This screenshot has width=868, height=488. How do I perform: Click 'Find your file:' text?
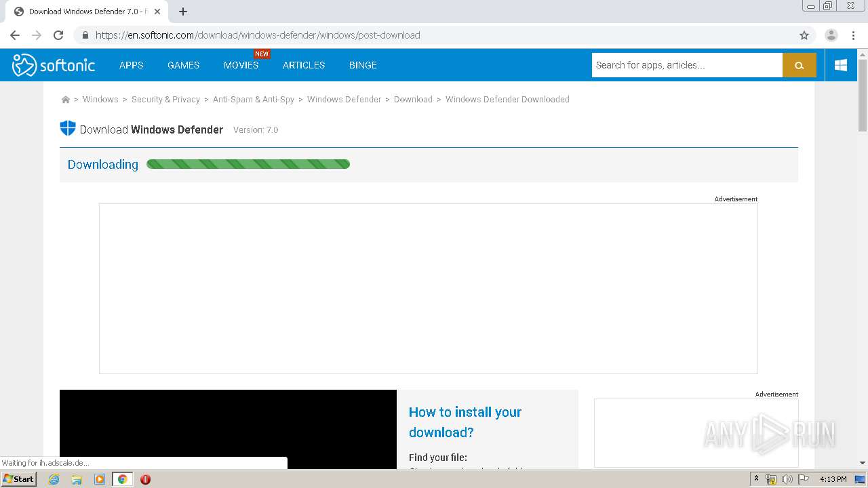tap(438, 457)
